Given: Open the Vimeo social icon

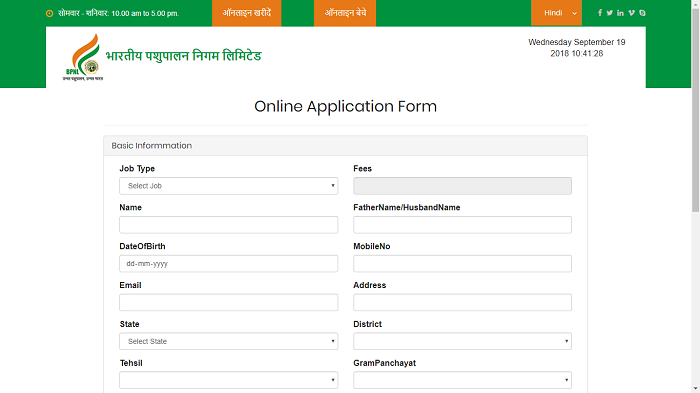Looking at the screenshot, I should click(631, 13).
